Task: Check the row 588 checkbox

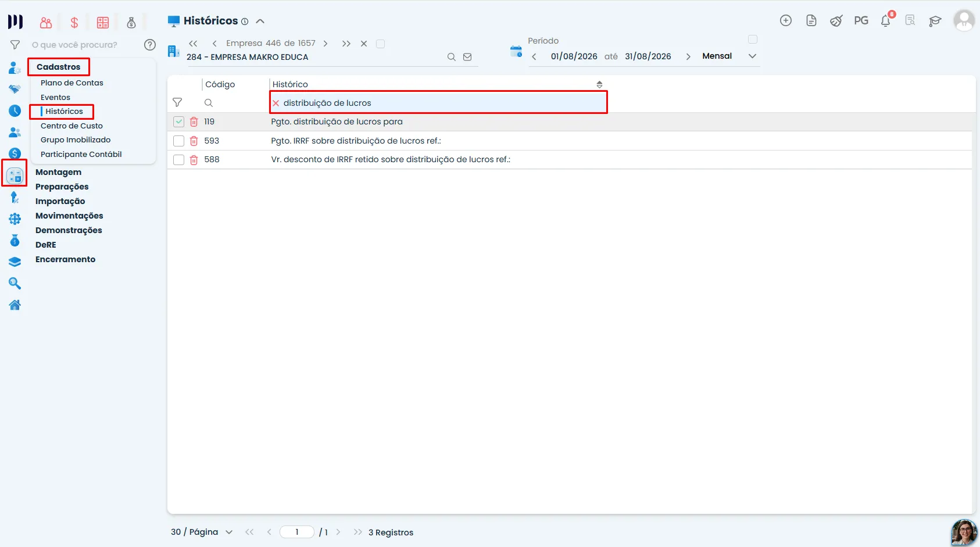Action: (x=179, y=160)
